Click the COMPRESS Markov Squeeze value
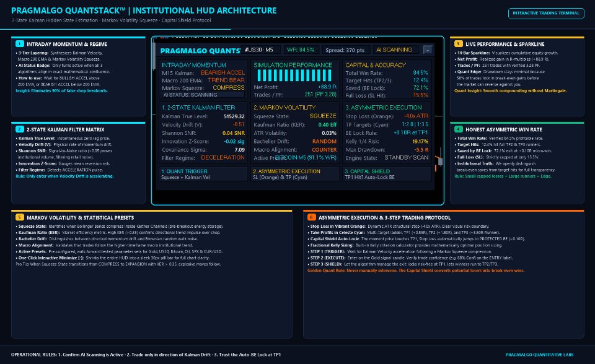 229,87
